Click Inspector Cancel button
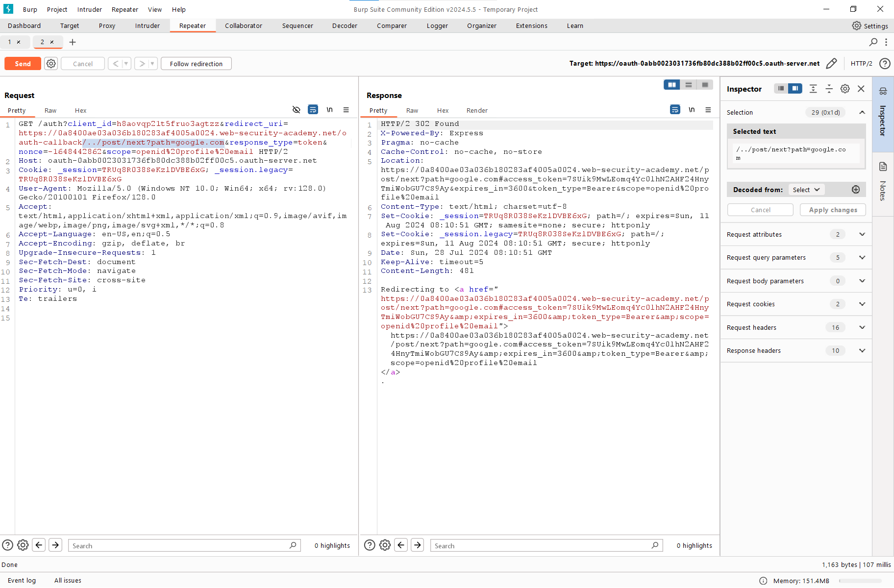Image resolution: width=894 pixels, height=588 pixels. coord(760,210)
